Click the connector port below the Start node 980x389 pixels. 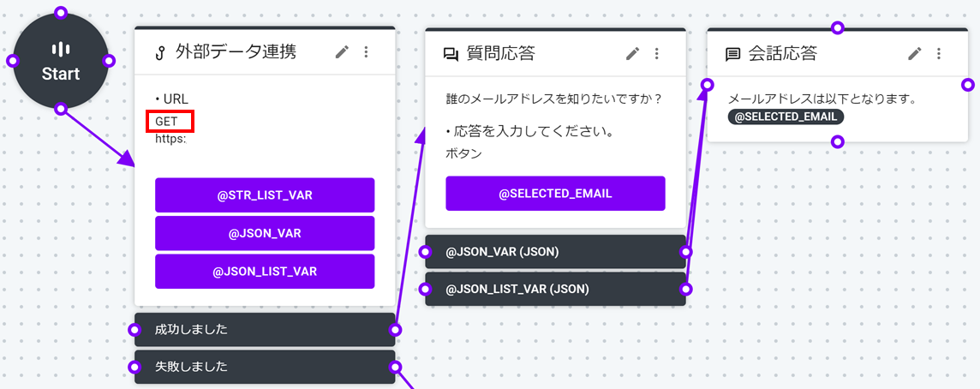(x=61, y=109)
